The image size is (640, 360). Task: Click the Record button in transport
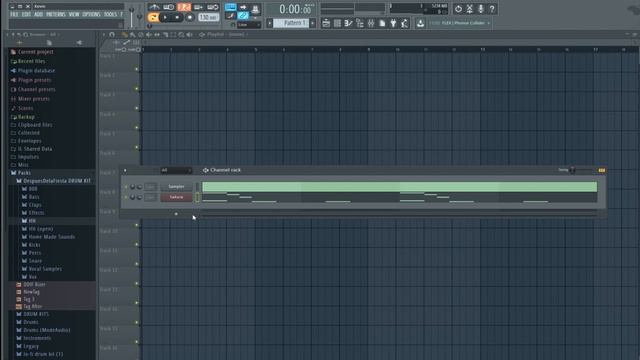[190, 18]
